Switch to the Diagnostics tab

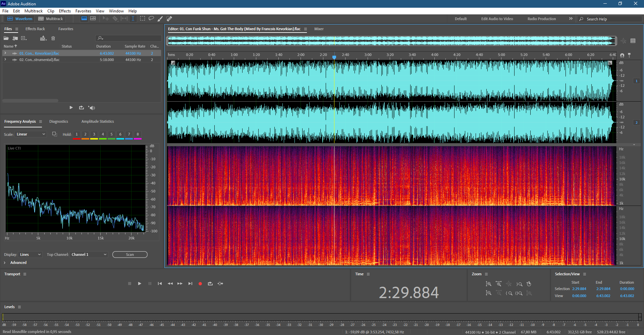click(59, 121)
